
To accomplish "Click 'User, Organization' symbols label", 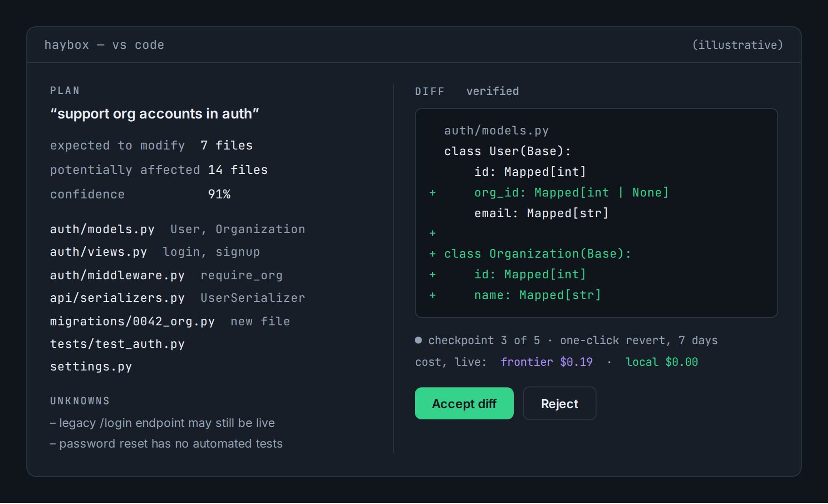I will (238, 229).
